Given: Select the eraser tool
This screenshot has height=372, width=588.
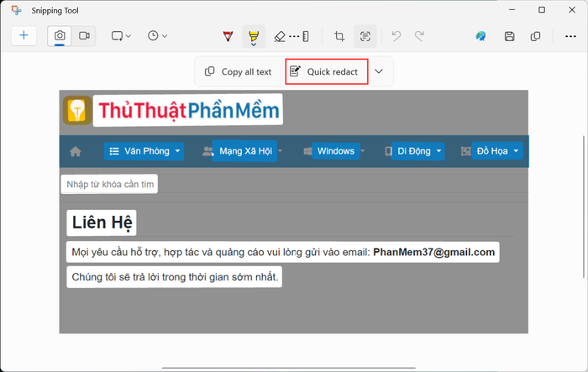Looking at the screenshot, I should click(280, 36).
